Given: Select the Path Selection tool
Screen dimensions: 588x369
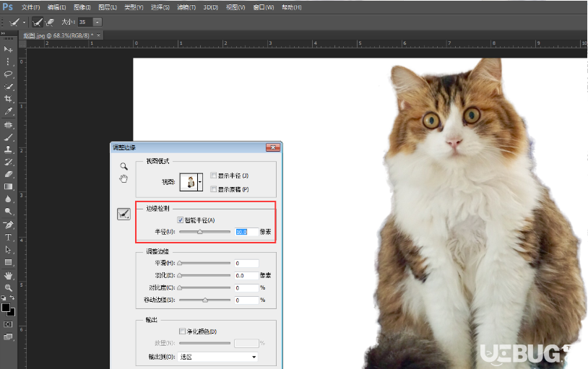Looking at the screenshot, I should click(8, 250).
